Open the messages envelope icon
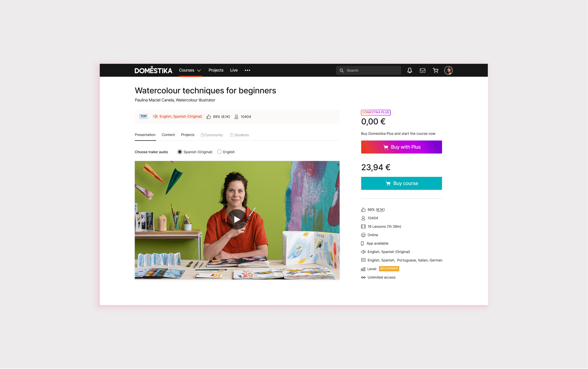The height and width of the screenshot is (369, 588). pos(422,71)
